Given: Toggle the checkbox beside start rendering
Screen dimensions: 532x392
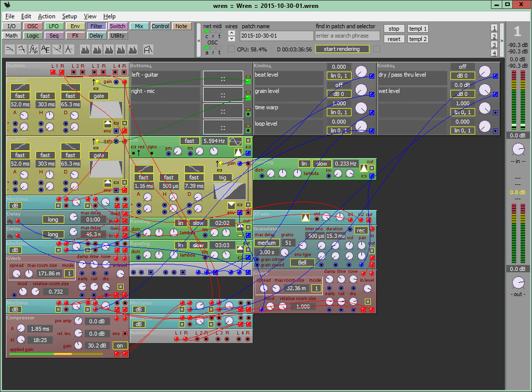Looking at the screenshot, I should (x=377, y=49).
